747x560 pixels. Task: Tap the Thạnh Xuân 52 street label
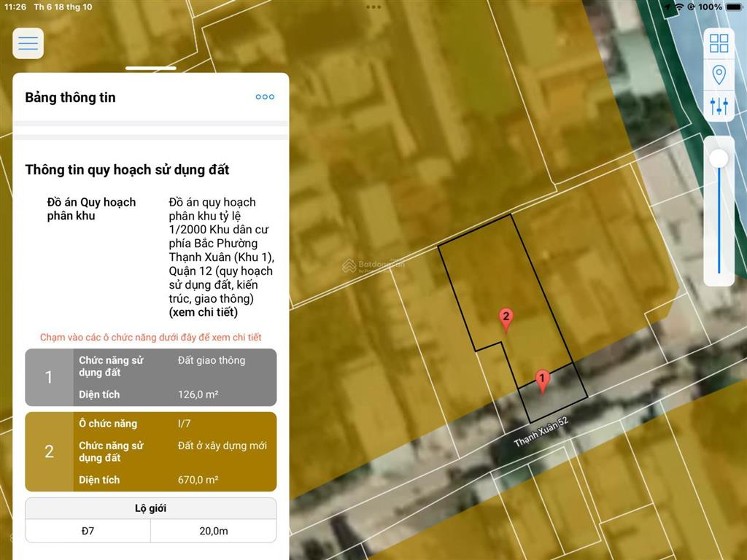coord(541,432)
